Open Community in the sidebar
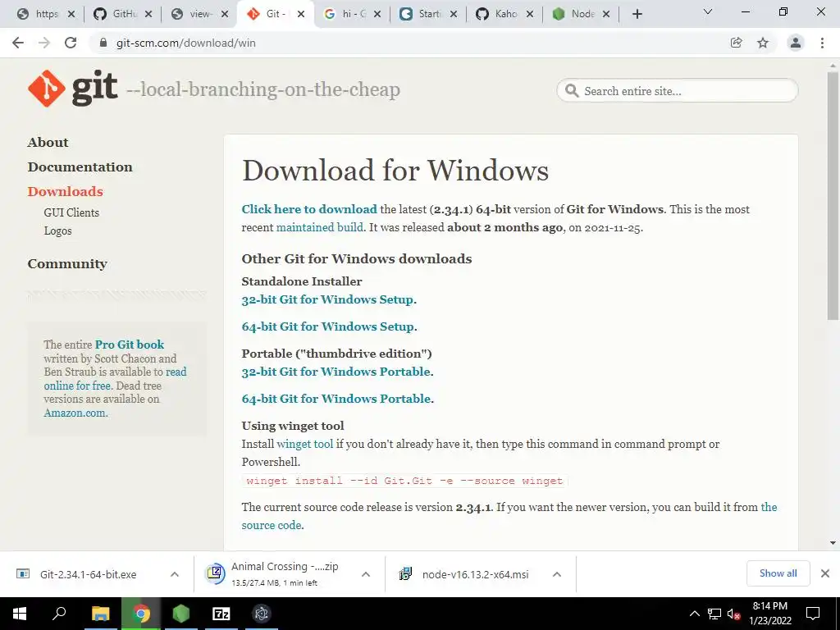840x630 pixels. point(67,263)
